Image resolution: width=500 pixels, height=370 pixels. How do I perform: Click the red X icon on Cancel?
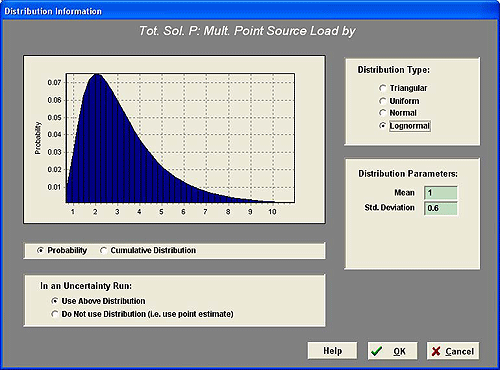[x=436, y=351]
